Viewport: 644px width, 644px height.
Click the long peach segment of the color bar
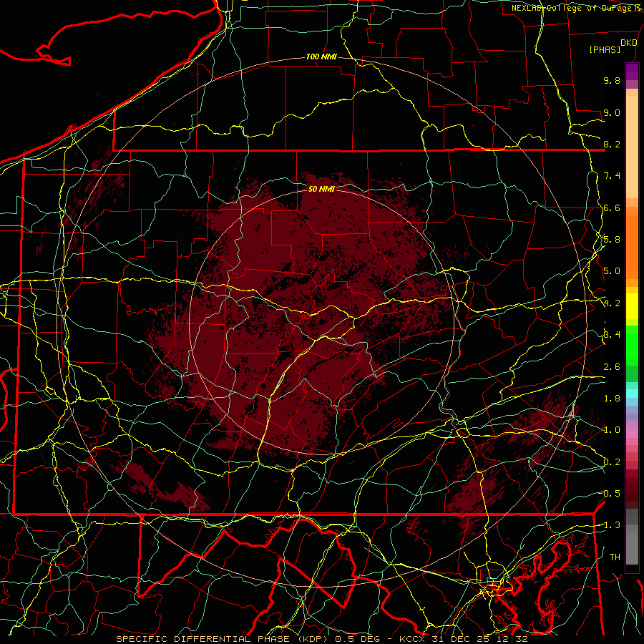pyautogui.click(x=632, y=147)
